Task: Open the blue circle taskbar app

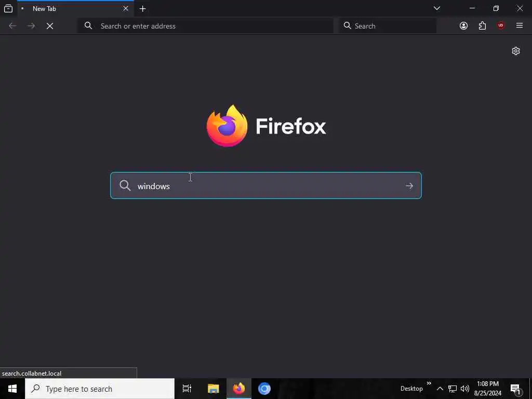Action: [x=264, y=389]
